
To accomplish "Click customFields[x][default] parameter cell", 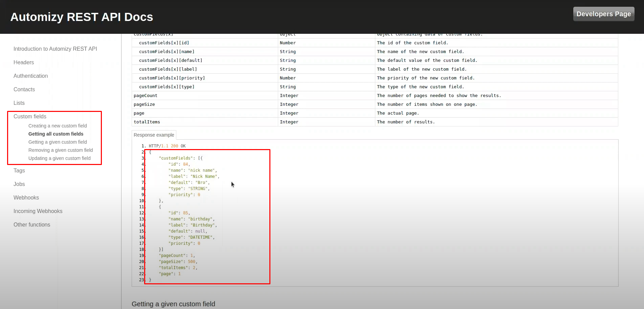I will (x=205, y=61).
